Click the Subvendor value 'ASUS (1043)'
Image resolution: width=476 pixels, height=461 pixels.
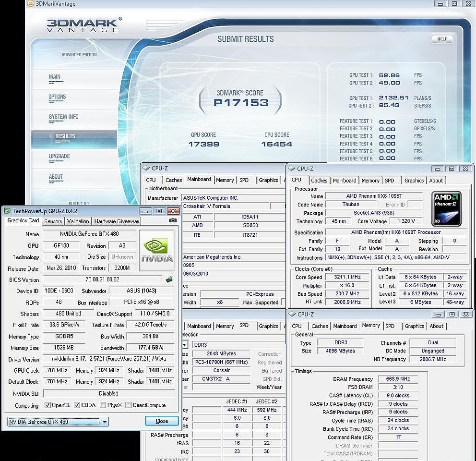tap(142, 291)
